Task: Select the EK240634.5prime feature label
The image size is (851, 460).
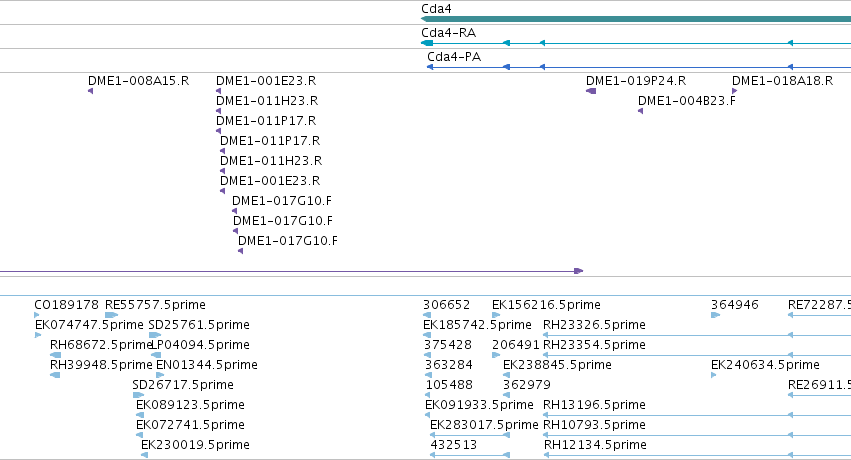Action: [x=765, y=365]
